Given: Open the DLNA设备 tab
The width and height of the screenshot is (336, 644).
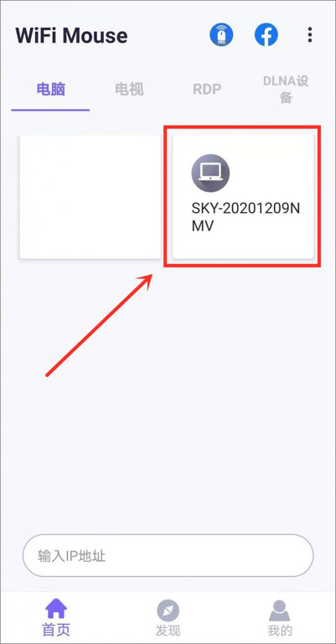Looking at the screenshot, I should 286,89.
